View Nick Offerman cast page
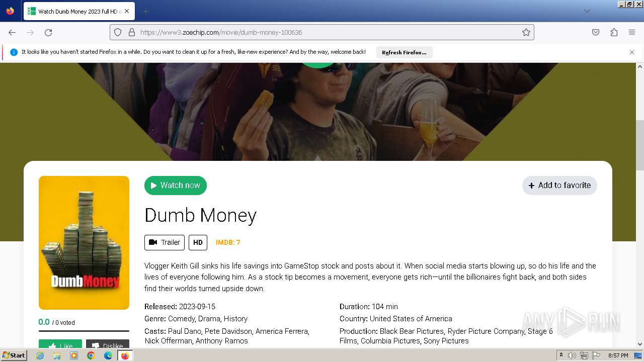The image size is (644, 362). click(168, 341)
